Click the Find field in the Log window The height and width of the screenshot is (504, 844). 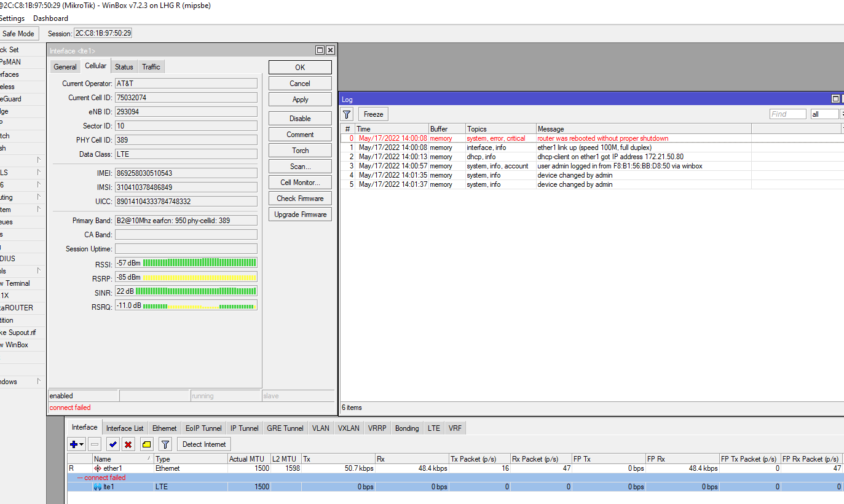(x=788, y=114)
